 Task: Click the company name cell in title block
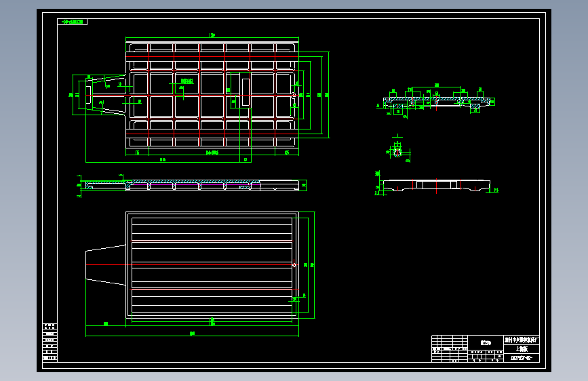click(522, 340)
